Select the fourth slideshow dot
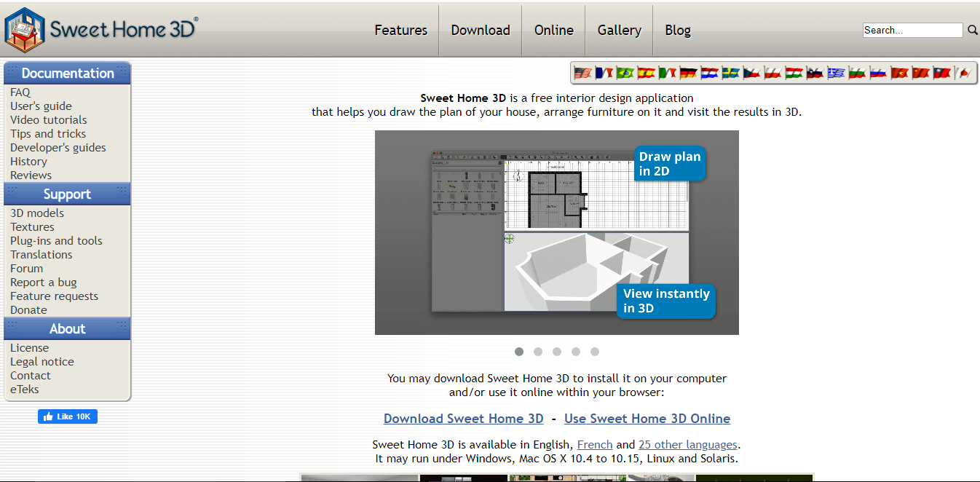Image resolution: width=980 pixels, height=482 pixels. [576, 352]
